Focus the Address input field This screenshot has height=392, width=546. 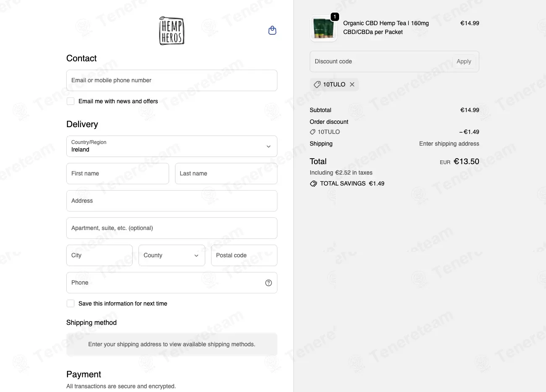click(x=172, y=201)
